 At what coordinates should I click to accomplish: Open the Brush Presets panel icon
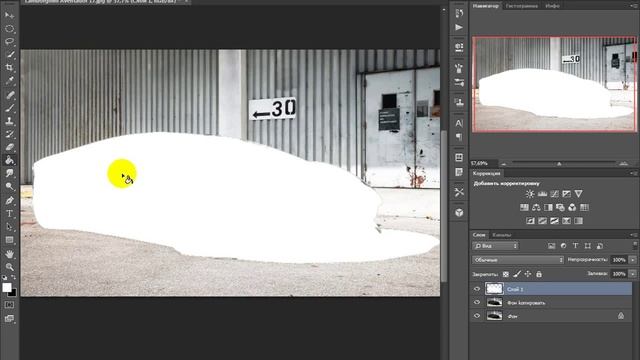[459, 82]
